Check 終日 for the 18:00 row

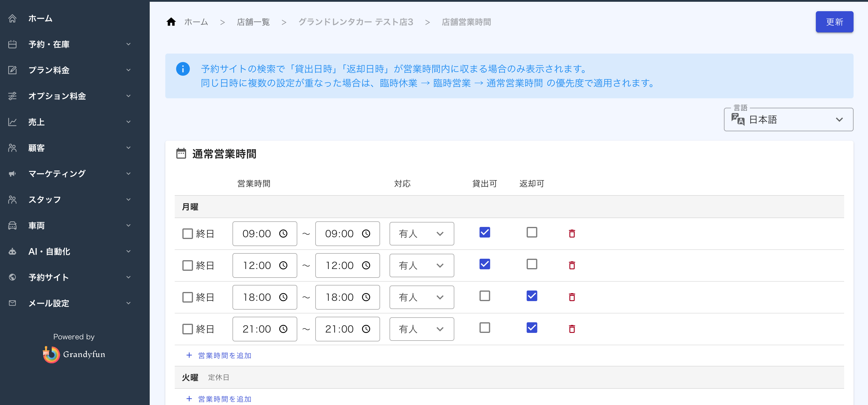(x=187, y=297)
